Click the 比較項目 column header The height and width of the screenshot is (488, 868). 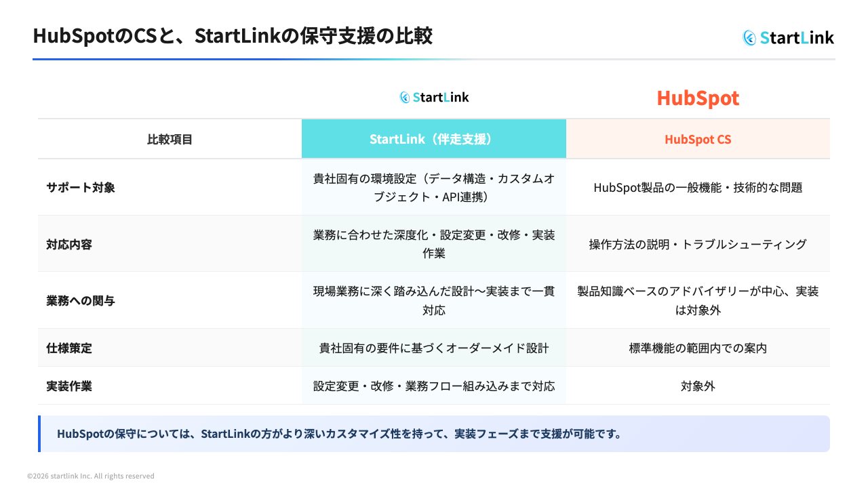click(x=170, y=140)
